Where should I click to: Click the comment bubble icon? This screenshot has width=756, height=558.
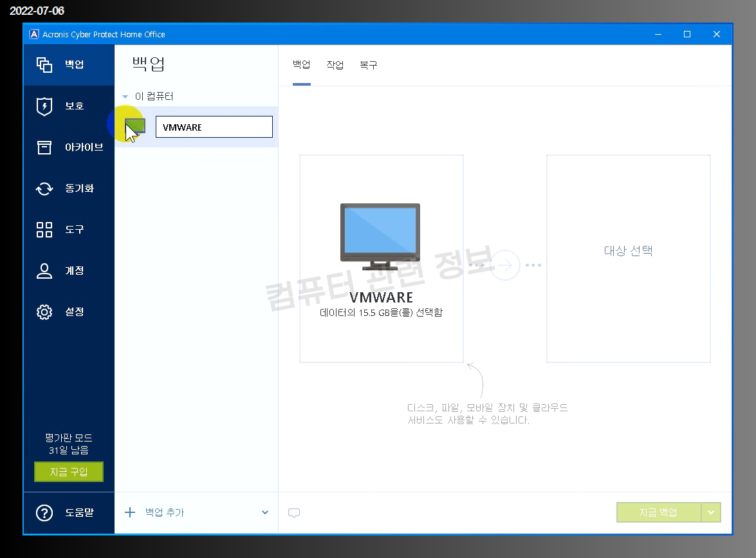click(x=293, y=513)
